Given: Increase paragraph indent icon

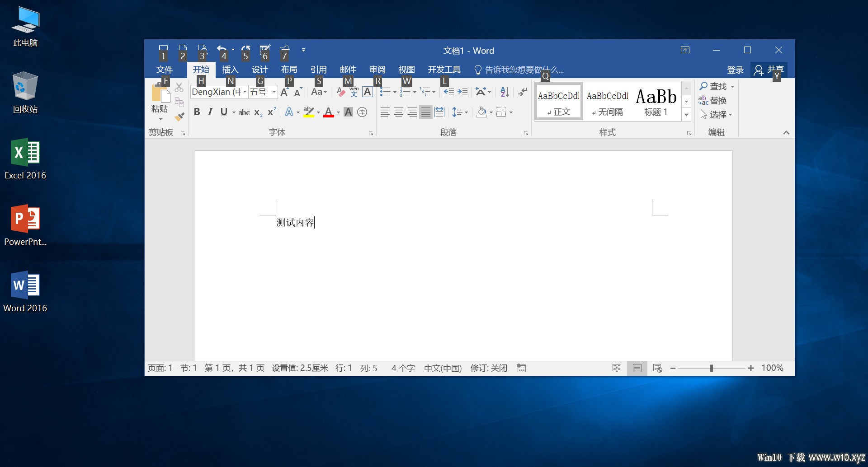Looking at the screenshot, I should click(462, 92).
